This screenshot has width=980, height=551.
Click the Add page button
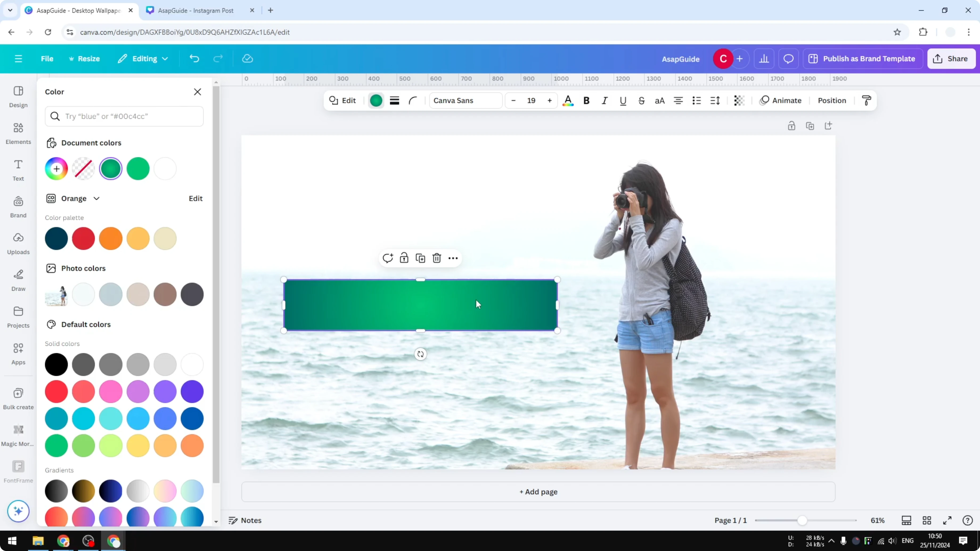tap(538, 492)
